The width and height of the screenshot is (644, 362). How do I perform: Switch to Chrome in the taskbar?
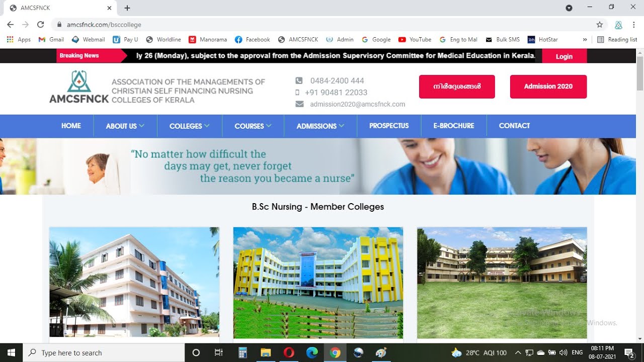tap(335, 352)
